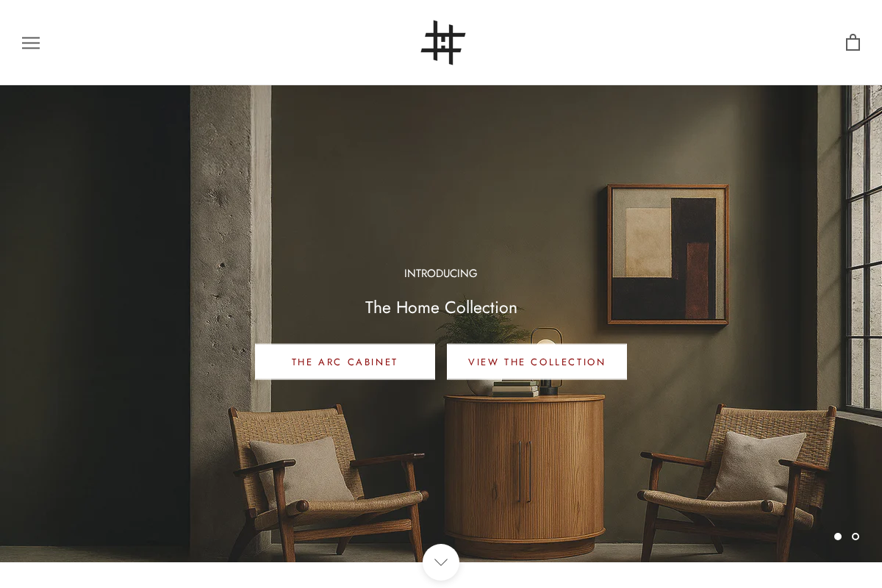Click the industrial window on the right
882x588 pixels.
(x=863, y=251)
